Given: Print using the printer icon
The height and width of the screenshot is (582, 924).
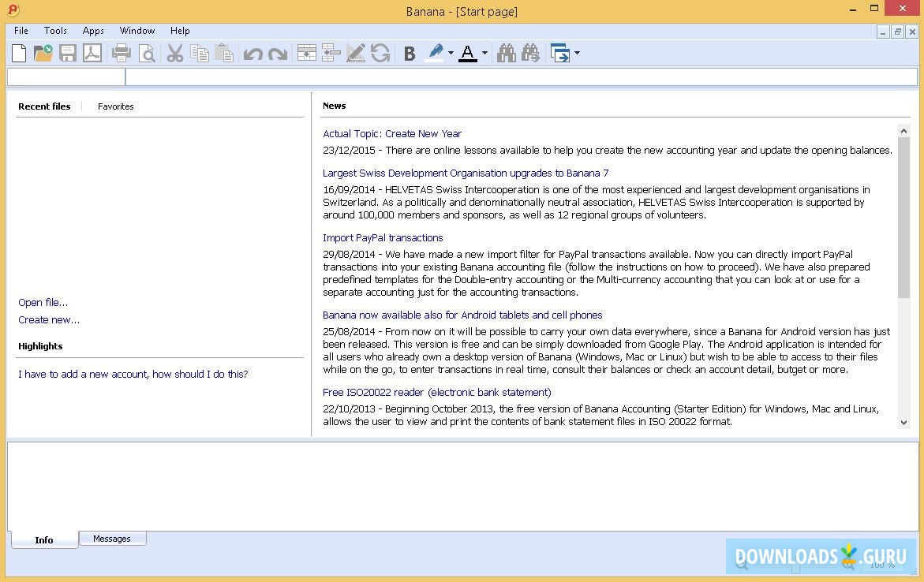Looking at the screenshot, I should pos(122,53).
